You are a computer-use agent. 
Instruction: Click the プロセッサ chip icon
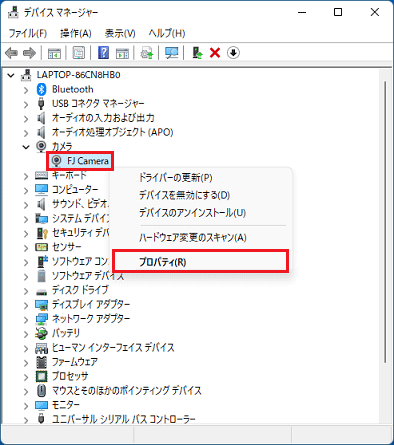tap(41, 376)
